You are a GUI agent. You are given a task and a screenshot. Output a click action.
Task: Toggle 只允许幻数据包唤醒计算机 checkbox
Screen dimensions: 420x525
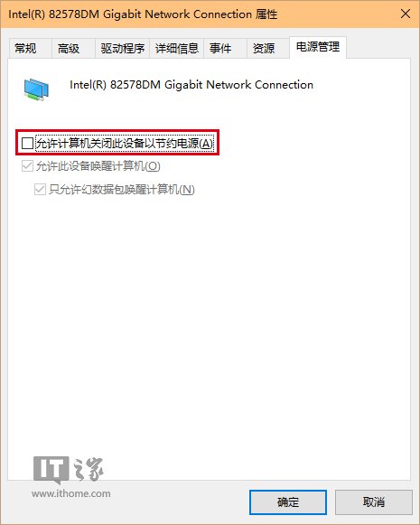[40, 190]
